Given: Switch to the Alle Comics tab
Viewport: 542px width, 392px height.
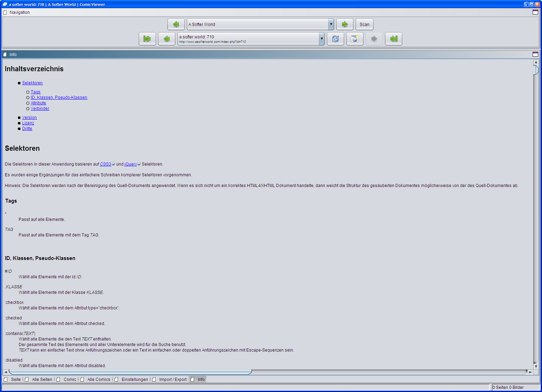Looking at the screenshot, I should point(99,379).
